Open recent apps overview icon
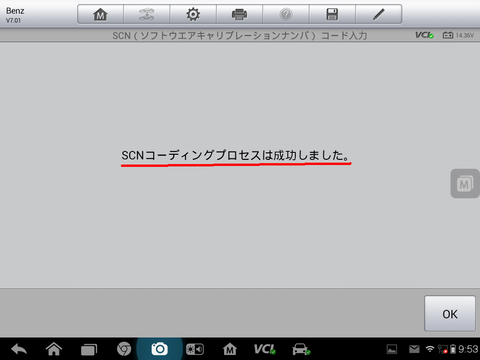This screenshot has height=360, width=480. (89, 349)
